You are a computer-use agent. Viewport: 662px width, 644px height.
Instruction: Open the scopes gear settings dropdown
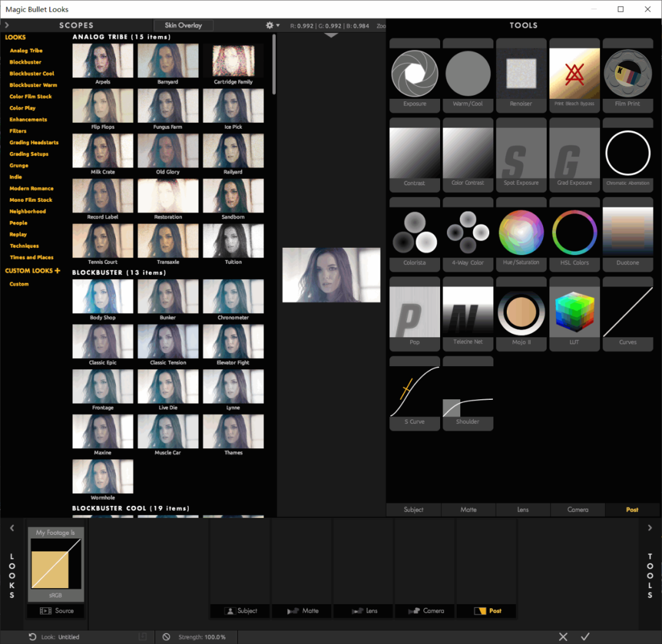(x=272, y=25)
